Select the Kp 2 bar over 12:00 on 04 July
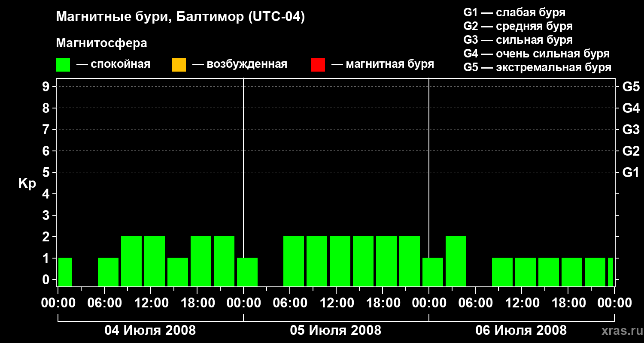 coord(155,261)
